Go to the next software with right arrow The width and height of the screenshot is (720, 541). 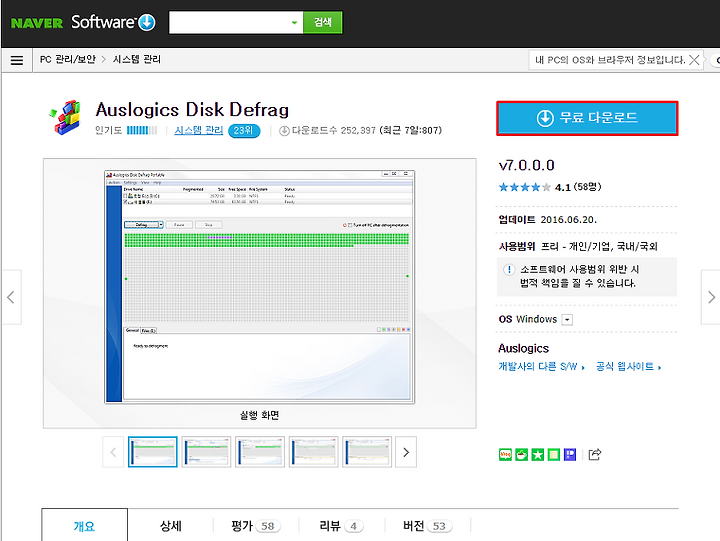711,297
